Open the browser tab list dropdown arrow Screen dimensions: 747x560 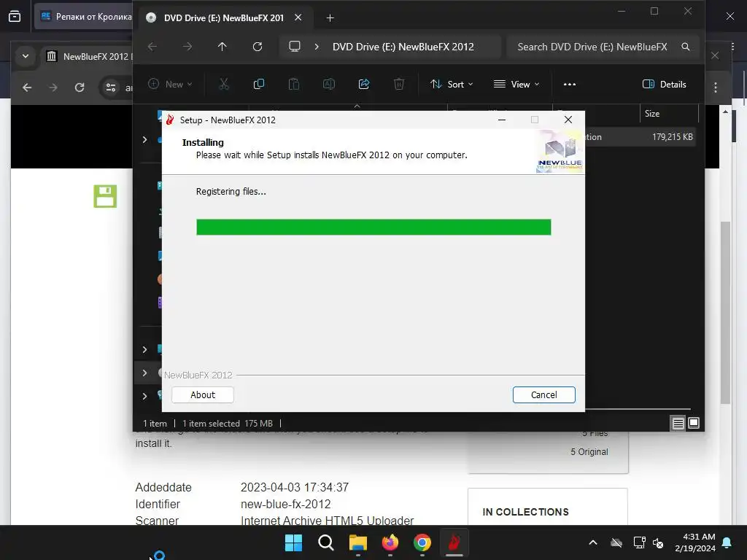tap(26, 56)
